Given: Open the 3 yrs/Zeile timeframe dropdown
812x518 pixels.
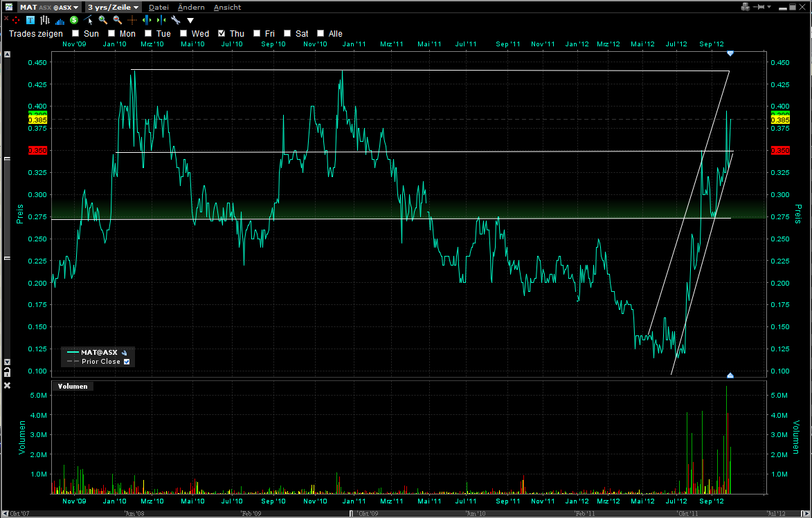Looking at the screenshot, I should (x=113, y=7).
